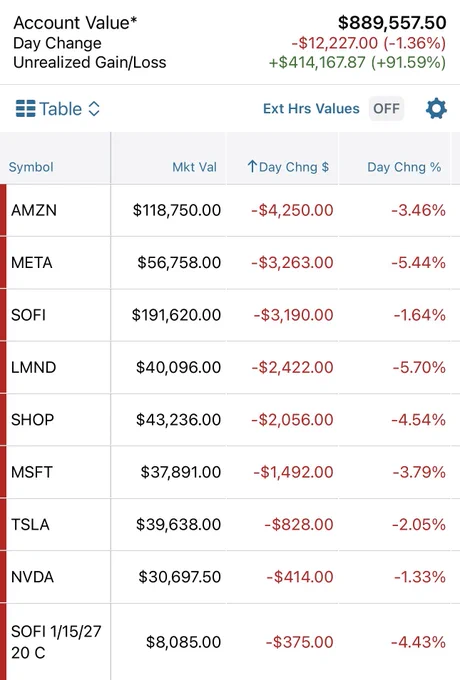Image resolution: width=460 pixels, height=680 pixels.
Task: Toggle Ext Hrs Values OFF switch
Action: (x=386, y=108)
